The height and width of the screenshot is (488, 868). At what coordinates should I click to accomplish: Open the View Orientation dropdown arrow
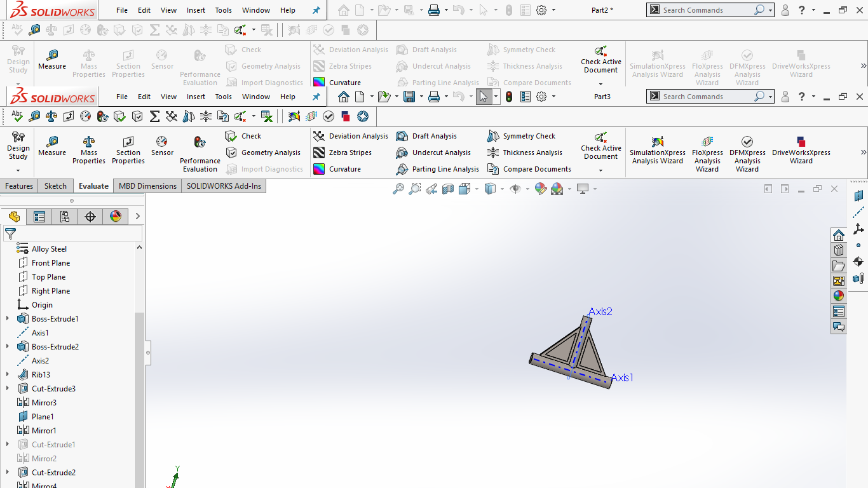[477, 189]
